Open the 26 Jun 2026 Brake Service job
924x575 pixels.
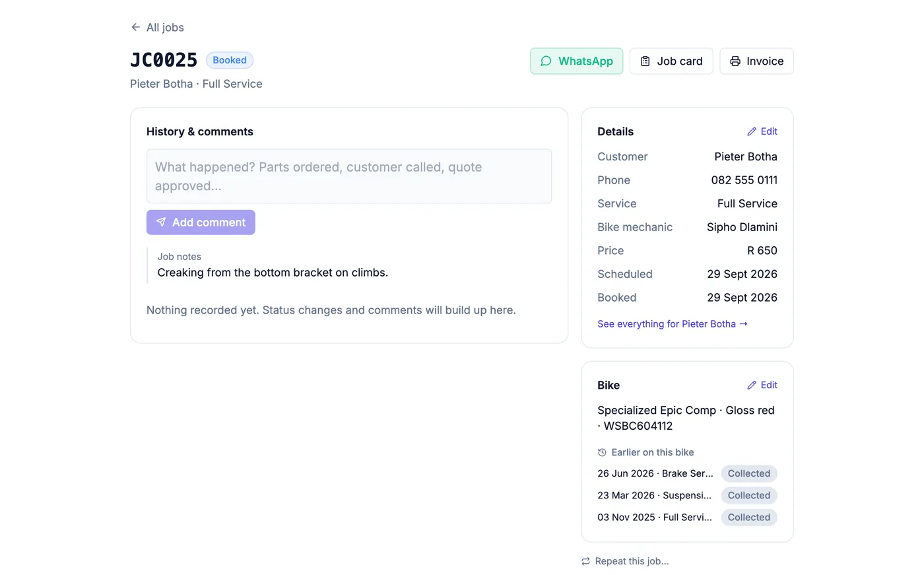[655, 473]
